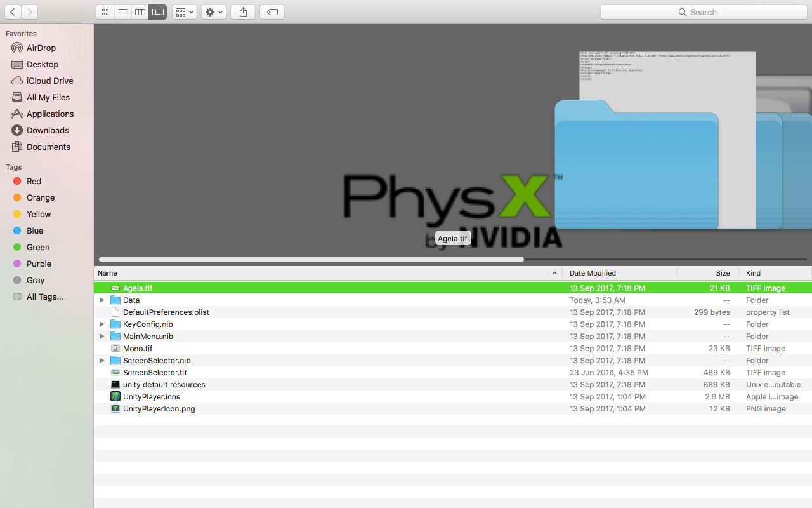Click the unity default resources executable icon
This screenshot has height=508, width=812.
coord(115,385)
